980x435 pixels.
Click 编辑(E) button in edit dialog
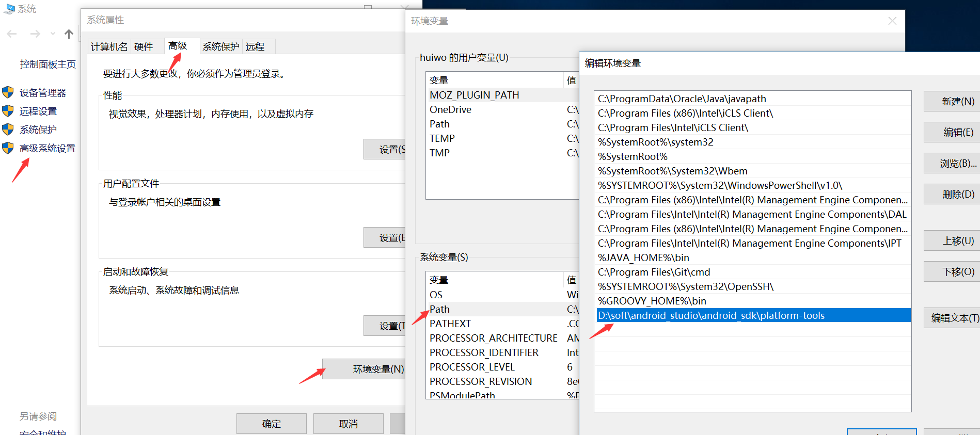952,132
